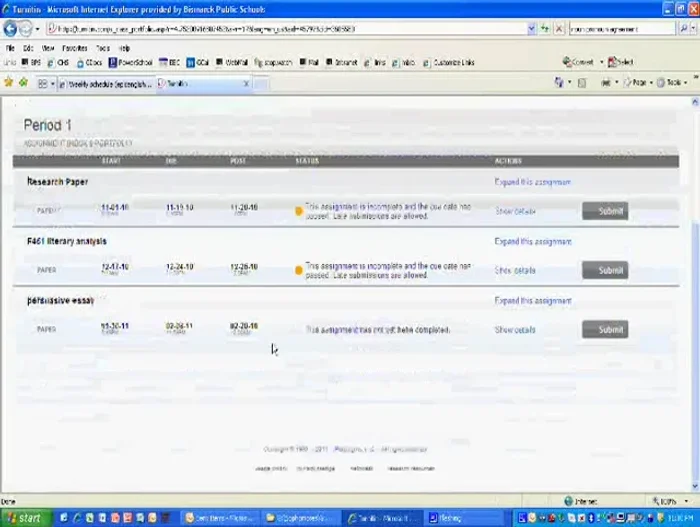The image size is (700, 527).
Task: Click the Favorites star icon
Action: 9,83
